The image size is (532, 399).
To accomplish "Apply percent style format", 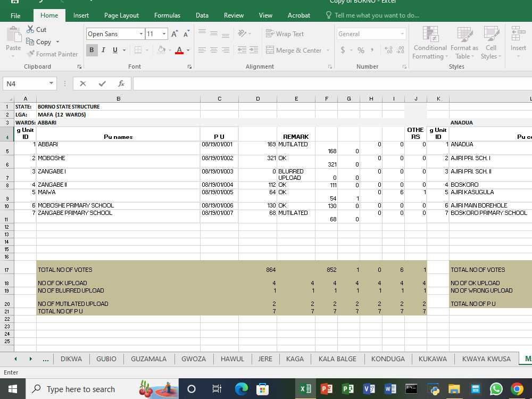I will (361, 50).
